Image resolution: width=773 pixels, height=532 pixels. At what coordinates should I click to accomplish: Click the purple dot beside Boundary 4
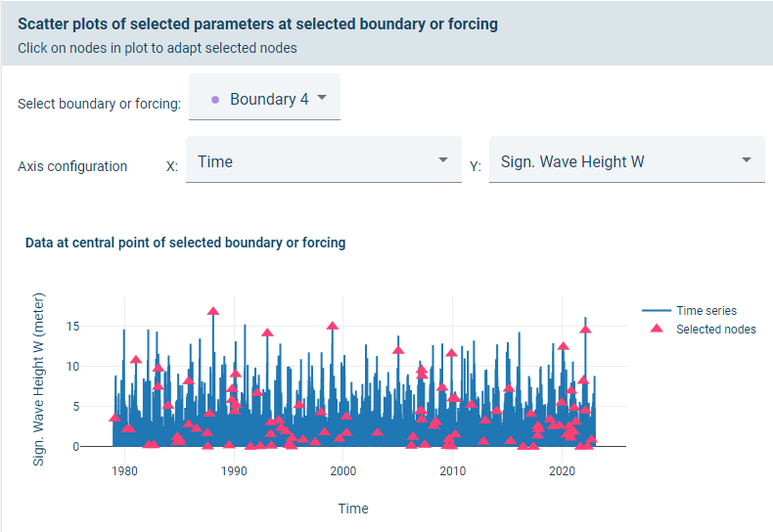tap(214, 100)
